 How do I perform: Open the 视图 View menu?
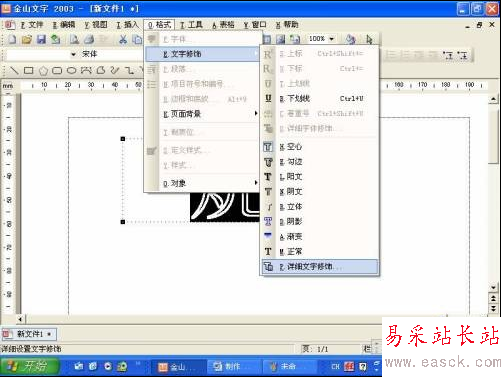pyautogui.click(x=96, y=25)
